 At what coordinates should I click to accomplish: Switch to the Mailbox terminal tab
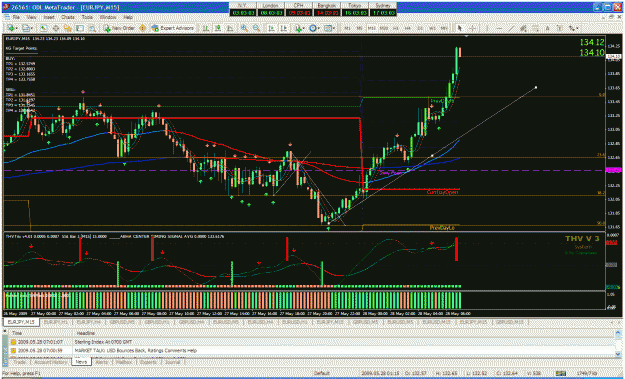click(x=124, y=362)
